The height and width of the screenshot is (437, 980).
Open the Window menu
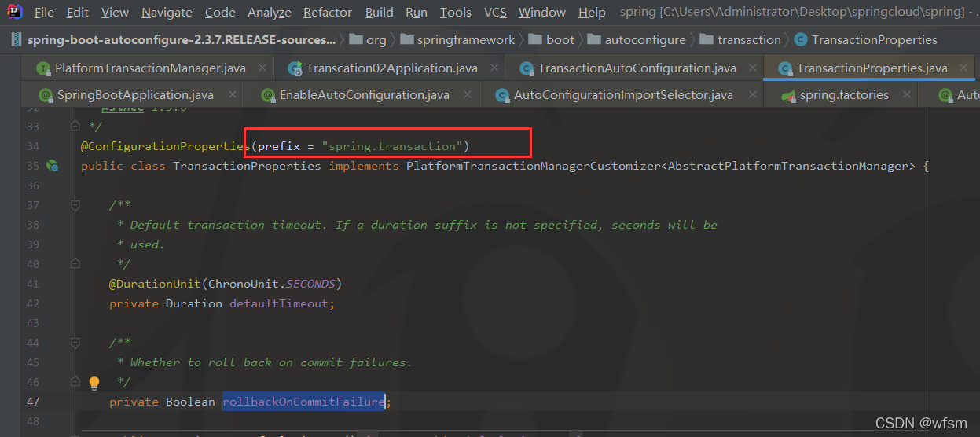[542, 13]
